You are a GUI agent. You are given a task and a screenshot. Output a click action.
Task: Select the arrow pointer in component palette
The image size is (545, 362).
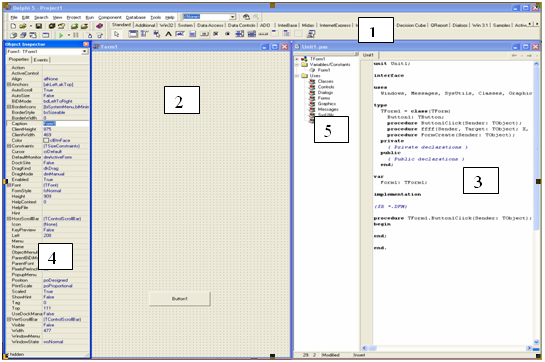(116, 34)
